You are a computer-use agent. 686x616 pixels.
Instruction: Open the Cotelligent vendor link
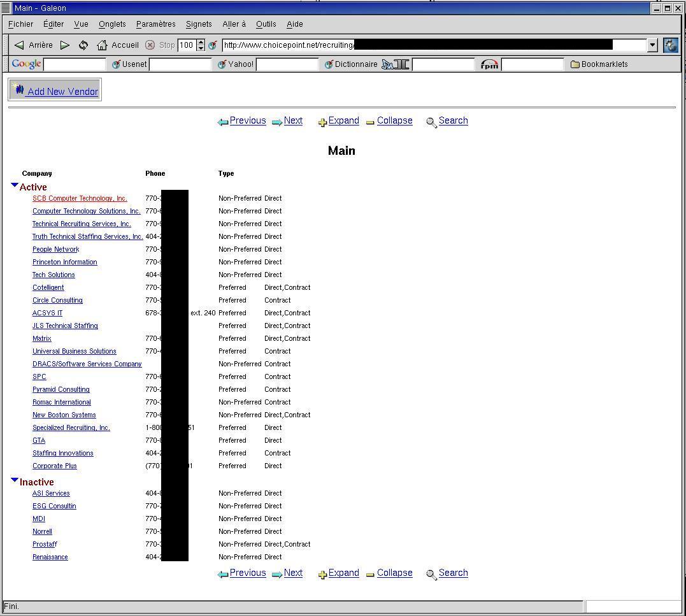click(x=48, y=287)
